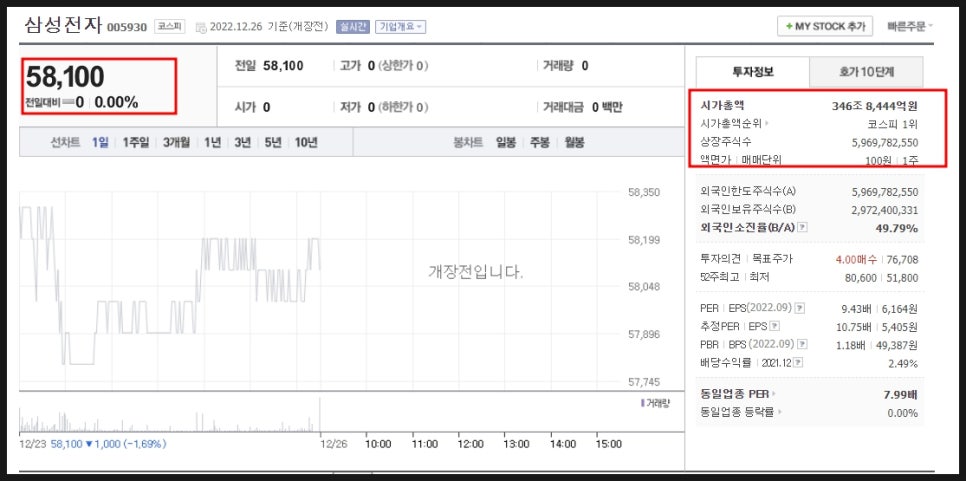Viewport: 966px width, 481px height.
Task: Open the 기업개요 dropdown
Action: 400,27
